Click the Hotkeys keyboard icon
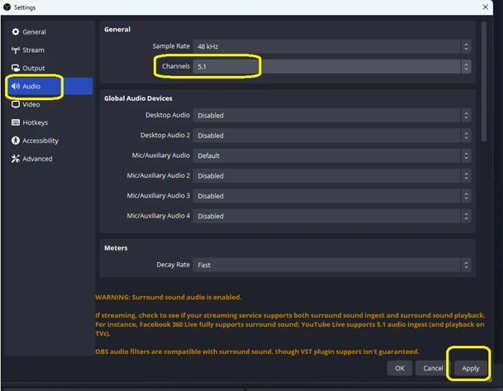Screen dimensions: 503x391 [15, 122]
